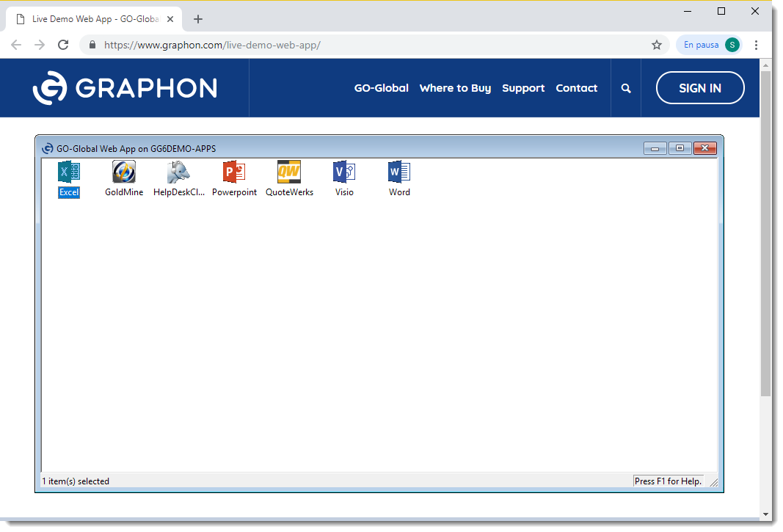Select the QuoteWerks application icon
This screenshot has width=783, height=532.
pyautogui.click(x=289, y=172)
